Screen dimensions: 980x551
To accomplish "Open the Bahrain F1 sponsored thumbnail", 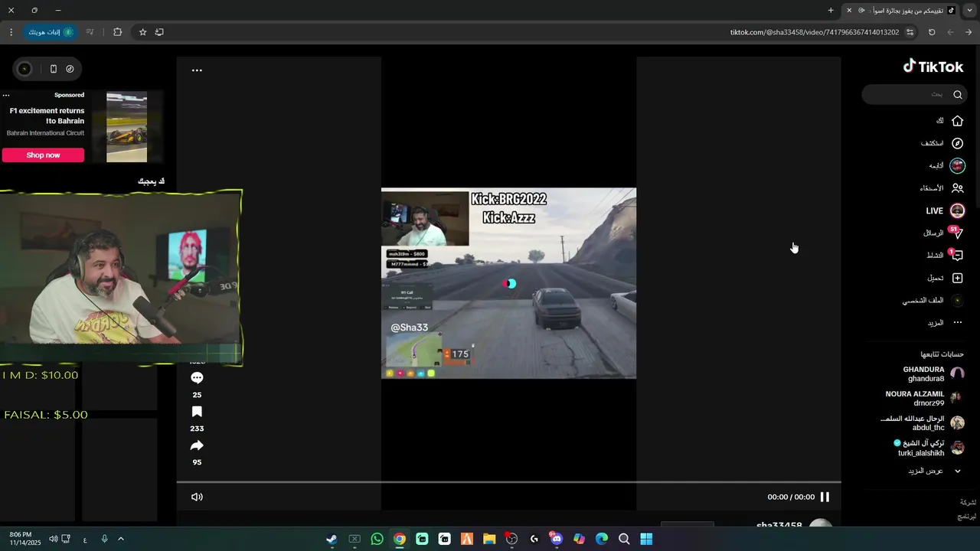I will pos(126,127).
